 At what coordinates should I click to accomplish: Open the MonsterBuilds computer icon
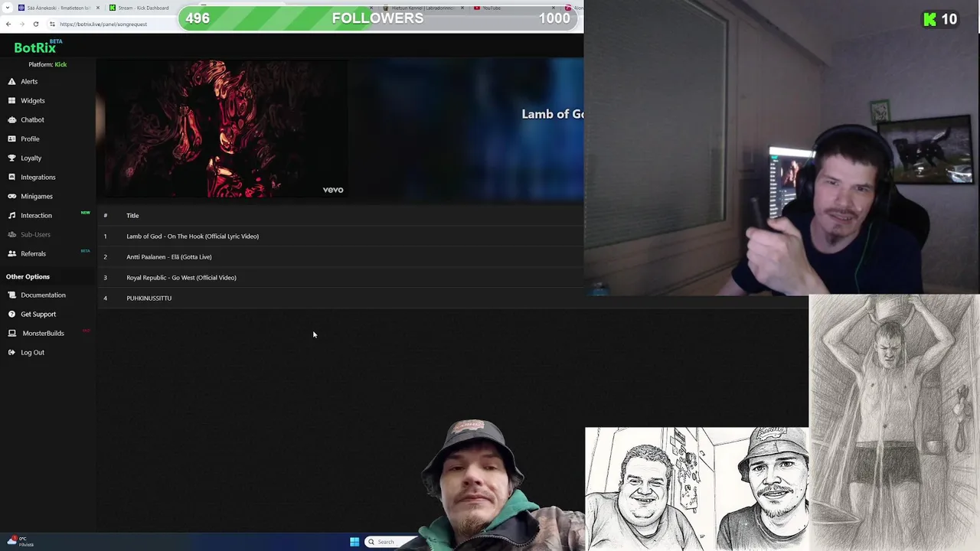click(12, 333)
